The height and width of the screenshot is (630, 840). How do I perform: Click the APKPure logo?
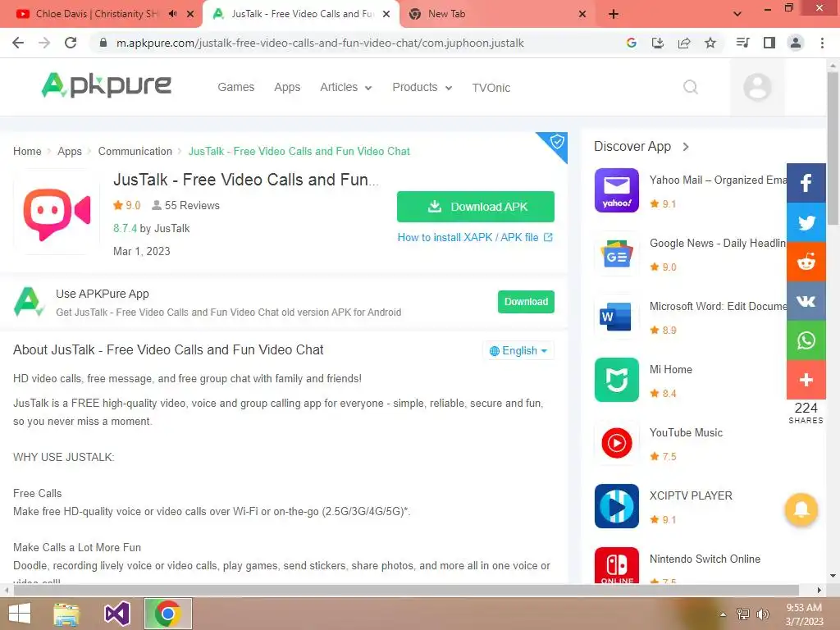pos(106,85)
